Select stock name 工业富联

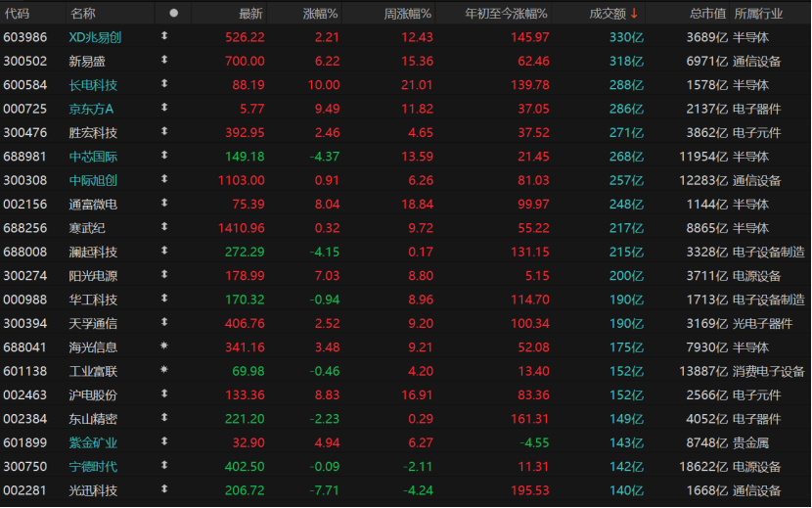(x=93, y=371)
